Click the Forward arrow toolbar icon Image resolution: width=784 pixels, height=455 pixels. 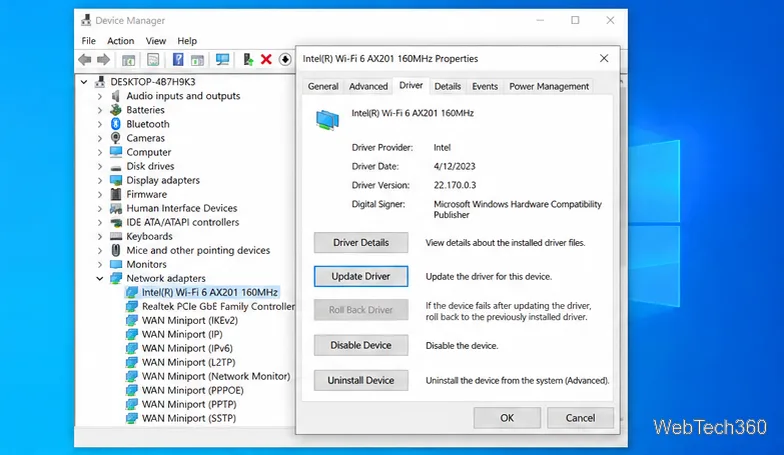point(104,60)
